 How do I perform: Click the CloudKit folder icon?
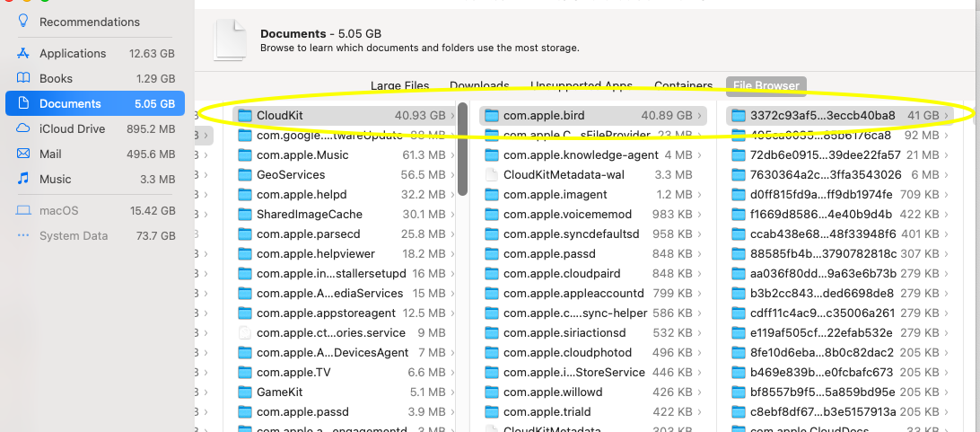[245, 116]
